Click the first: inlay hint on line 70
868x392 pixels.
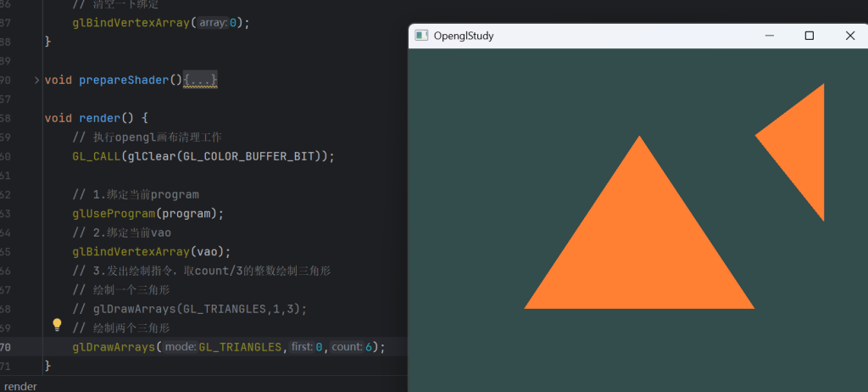click(x=301, y=347)
